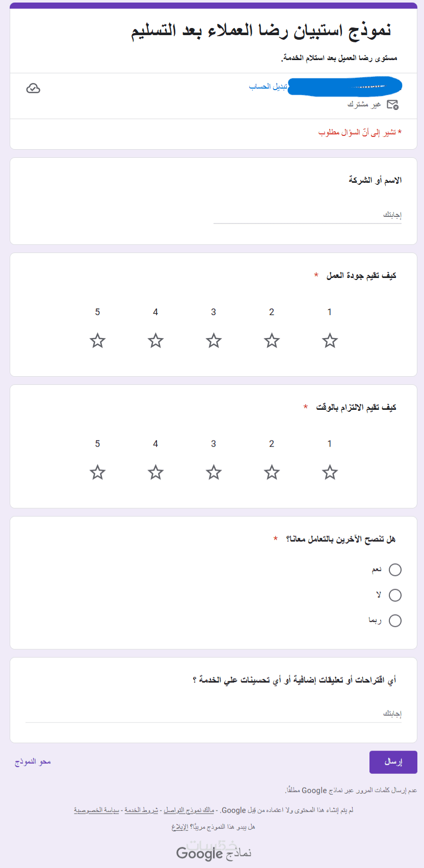This screenshot has height=868, width=424.
Task: Rate work quality 1 star
Action: pyautogui.click(x=330, y=341)
